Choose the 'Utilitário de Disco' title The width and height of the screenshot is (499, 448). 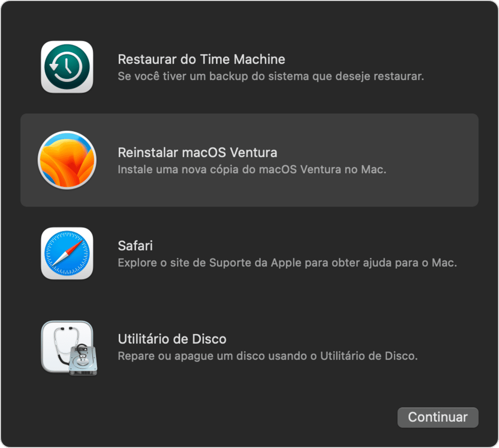coord(172,339)
